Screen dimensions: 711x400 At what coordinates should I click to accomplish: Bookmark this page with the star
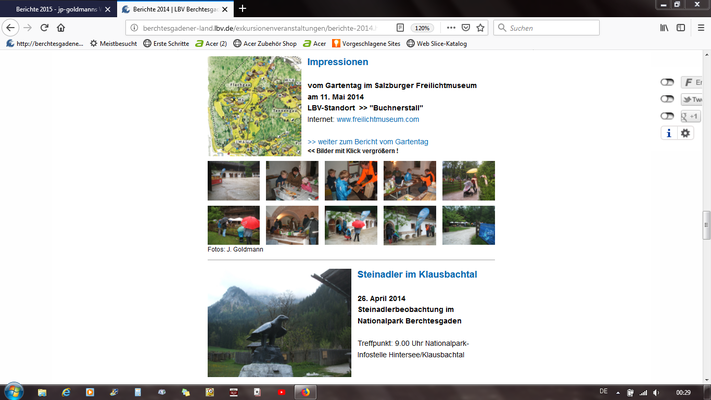coord(480,28)
